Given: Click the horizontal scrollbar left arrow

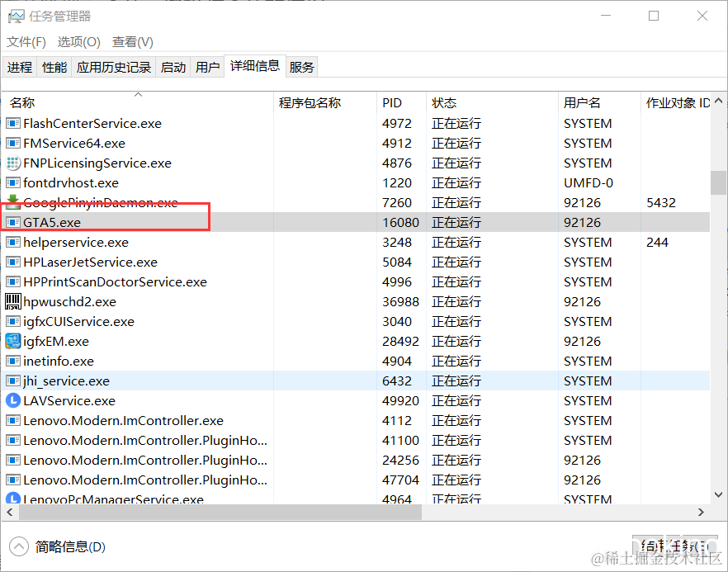Looking at the screenshot, I should coord(9,512).
